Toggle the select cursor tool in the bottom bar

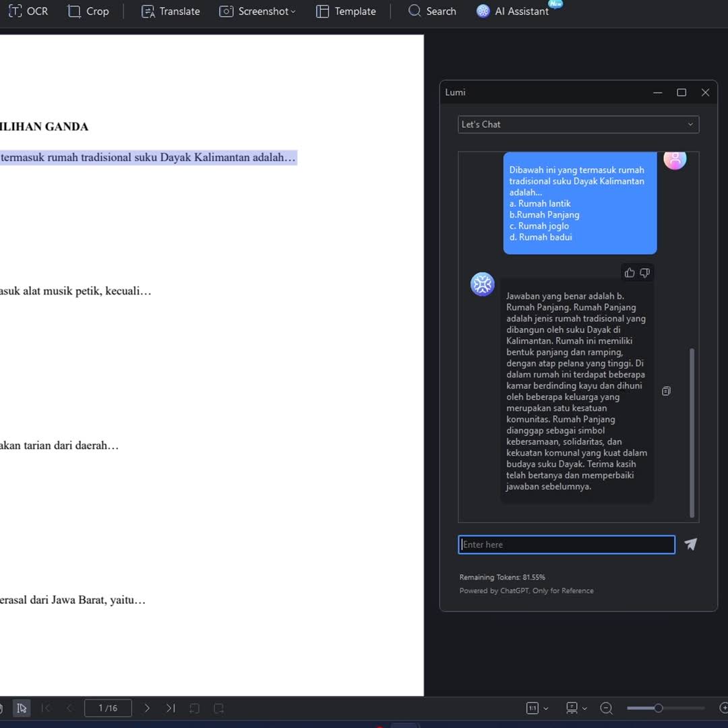point(22,708)
